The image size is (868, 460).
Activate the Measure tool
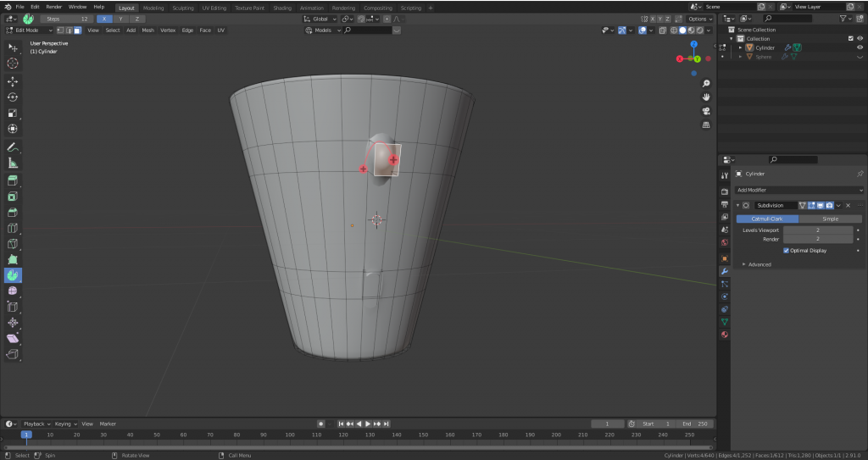13,163
